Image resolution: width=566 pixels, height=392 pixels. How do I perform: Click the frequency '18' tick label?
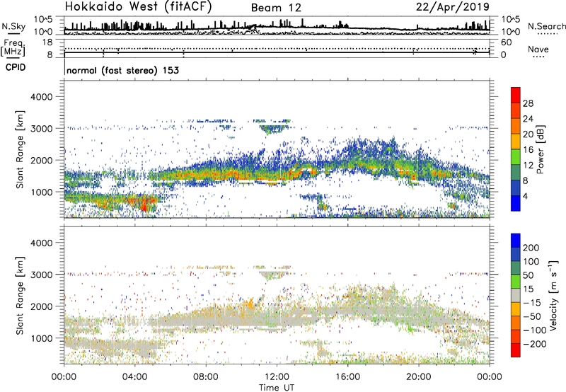point(47,42)
